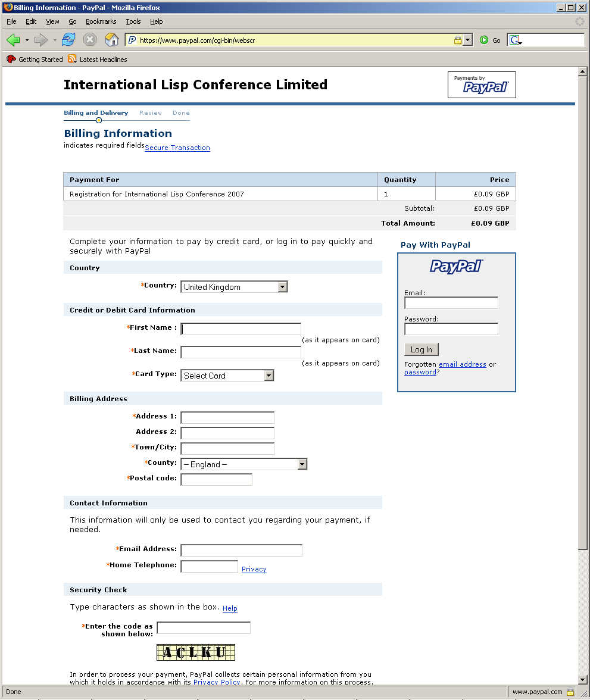Click the PayPal logo in login box
The image size is (590, 700).
tap(456, 267)
